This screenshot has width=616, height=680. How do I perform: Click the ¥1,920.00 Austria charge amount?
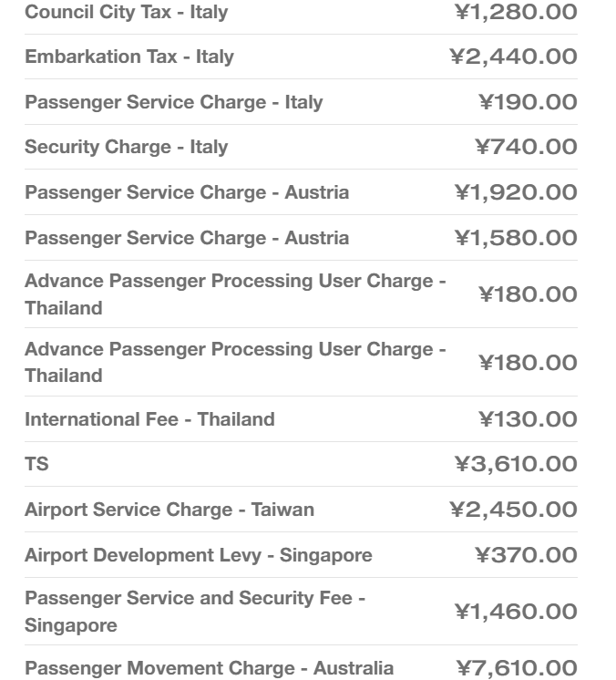point(516,192)
